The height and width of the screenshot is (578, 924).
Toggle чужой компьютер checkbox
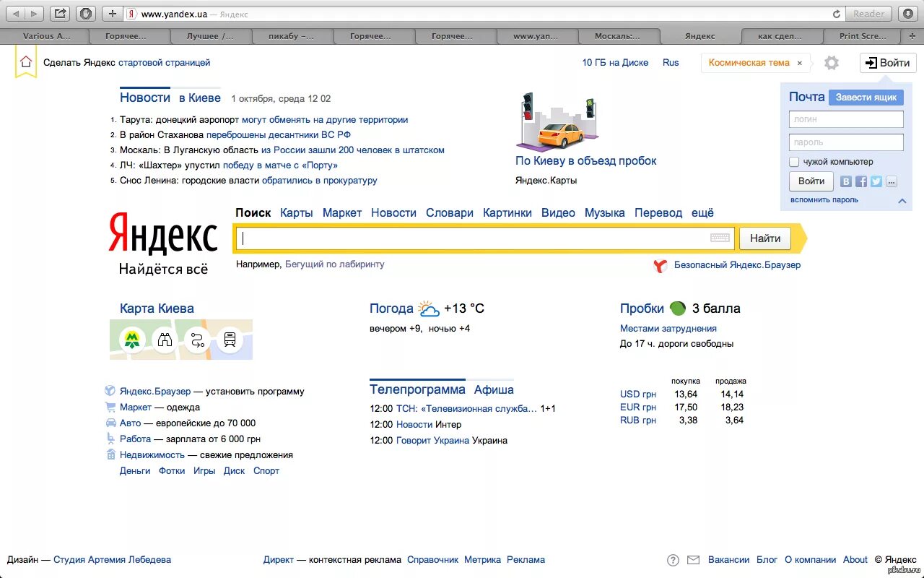tap(794, 162)
